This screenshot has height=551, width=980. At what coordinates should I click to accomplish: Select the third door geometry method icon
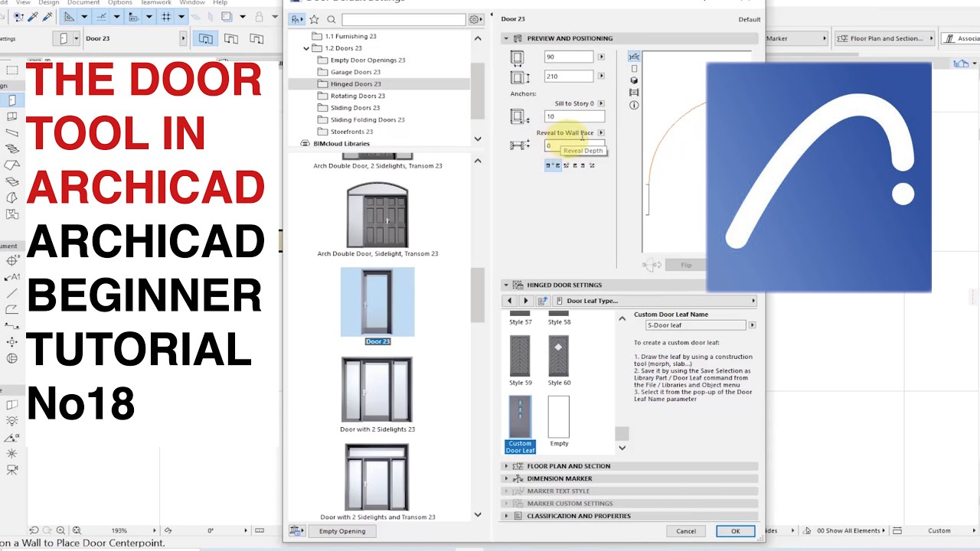256,38
